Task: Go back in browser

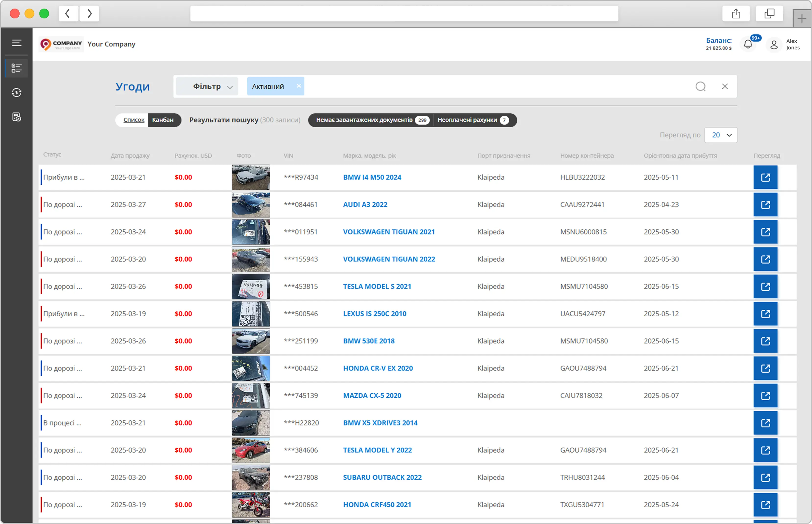Action: (68, 14)
